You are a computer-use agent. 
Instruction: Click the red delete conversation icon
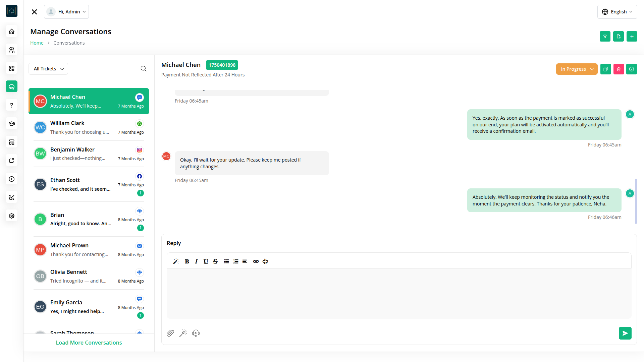click(x=619, y=69)
